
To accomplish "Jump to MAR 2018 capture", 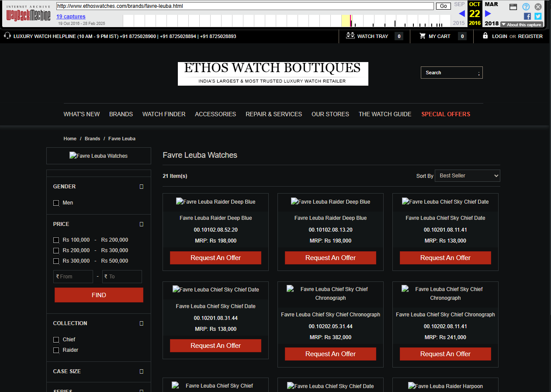I will (x=492, y=14).
